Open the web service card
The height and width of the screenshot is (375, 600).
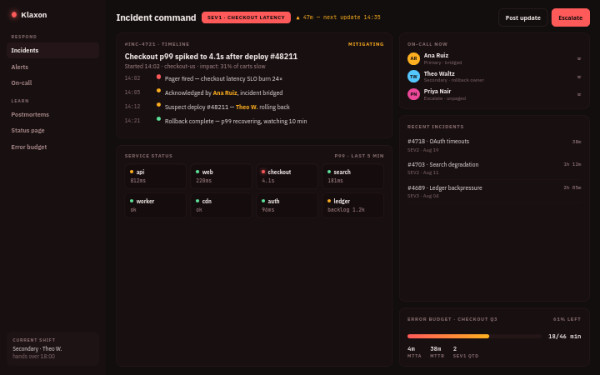coord(221,176)
